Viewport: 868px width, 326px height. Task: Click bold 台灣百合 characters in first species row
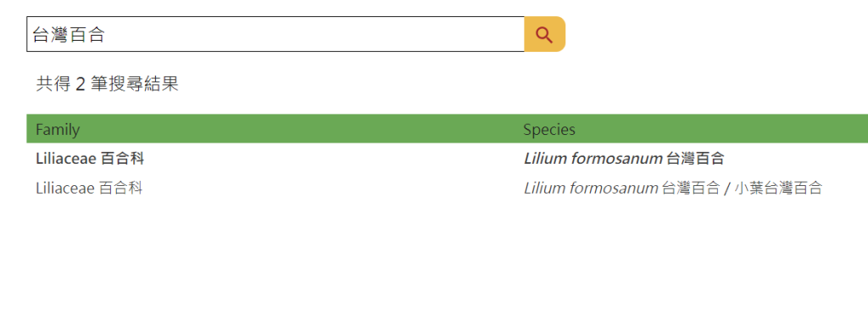point(695,159)
